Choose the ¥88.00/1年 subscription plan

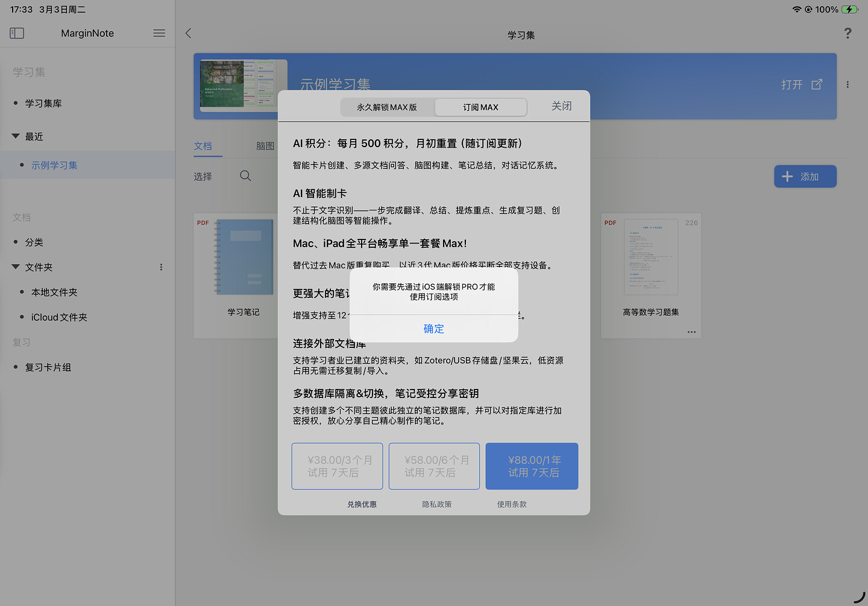pyautogui.click(x=532, y=466)
